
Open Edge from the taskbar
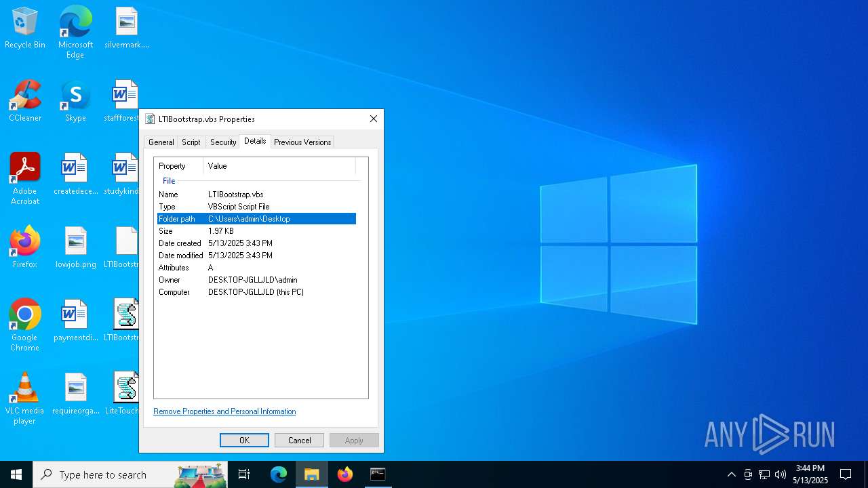(279, 474)
